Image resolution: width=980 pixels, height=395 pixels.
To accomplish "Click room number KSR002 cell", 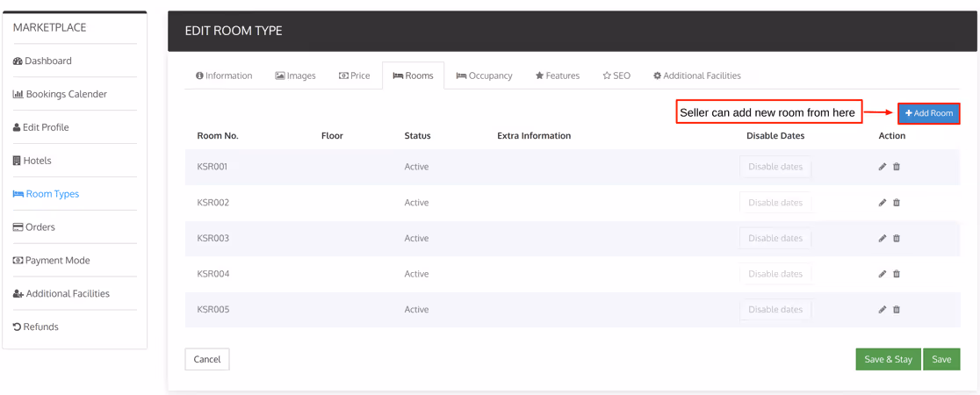I will (x=213, y=203).
